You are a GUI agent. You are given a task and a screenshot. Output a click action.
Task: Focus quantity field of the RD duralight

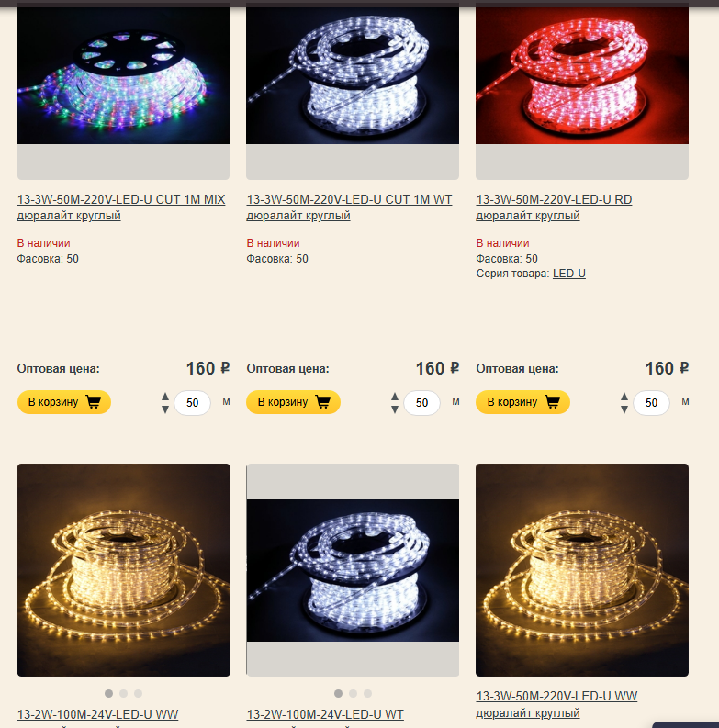[x=651, y=402]
